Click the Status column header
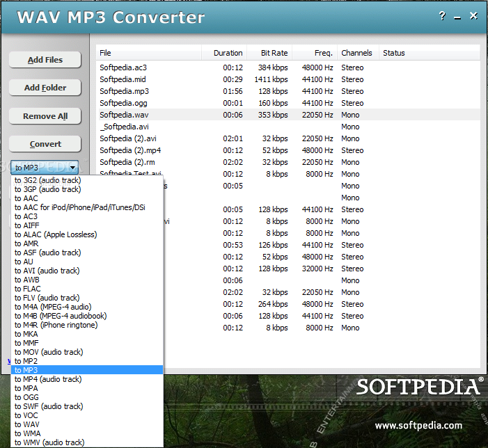 click(x=430, y=53)
